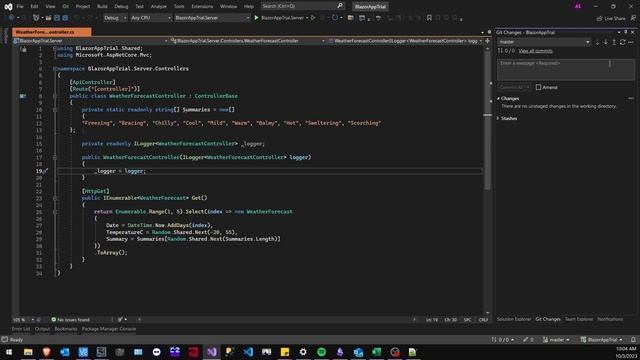Click the Save All toolbar icon
640x360 pixels.
[65, 18]
